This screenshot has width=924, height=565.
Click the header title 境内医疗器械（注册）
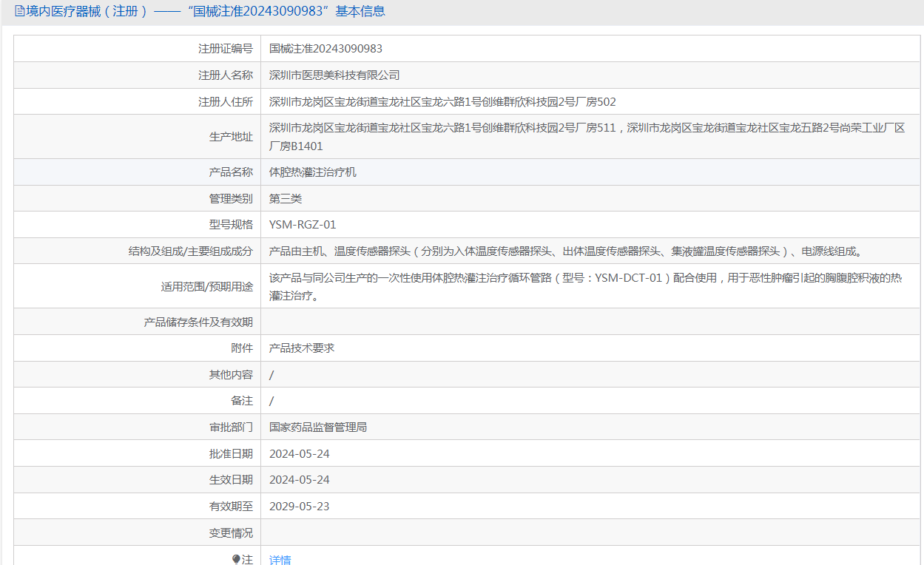pyautogui.click(x=87, y=11)
